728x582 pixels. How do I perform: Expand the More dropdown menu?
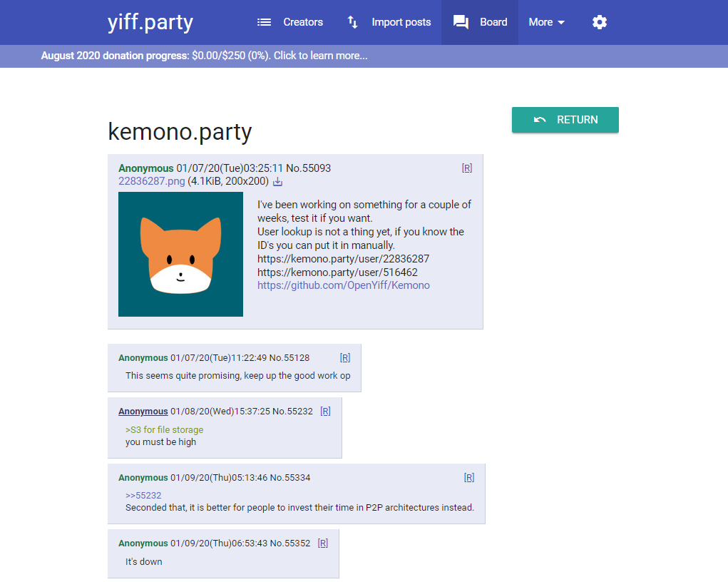click(x=546, y=22)
